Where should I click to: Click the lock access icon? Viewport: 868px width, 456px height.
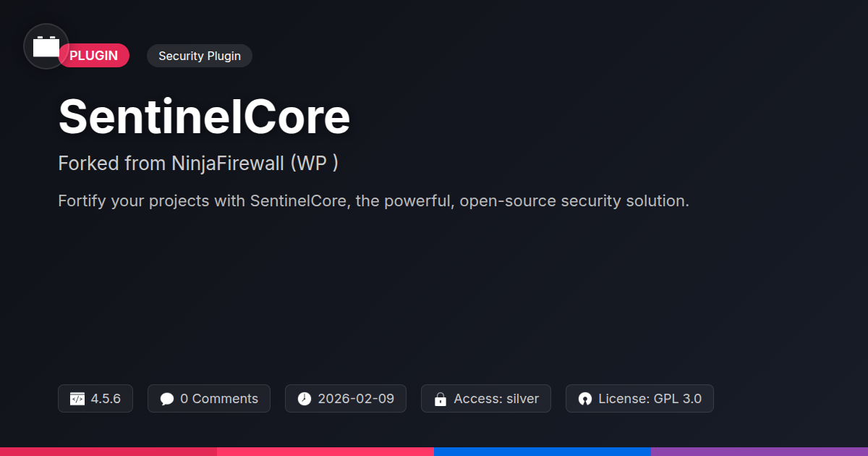[440, 399]
